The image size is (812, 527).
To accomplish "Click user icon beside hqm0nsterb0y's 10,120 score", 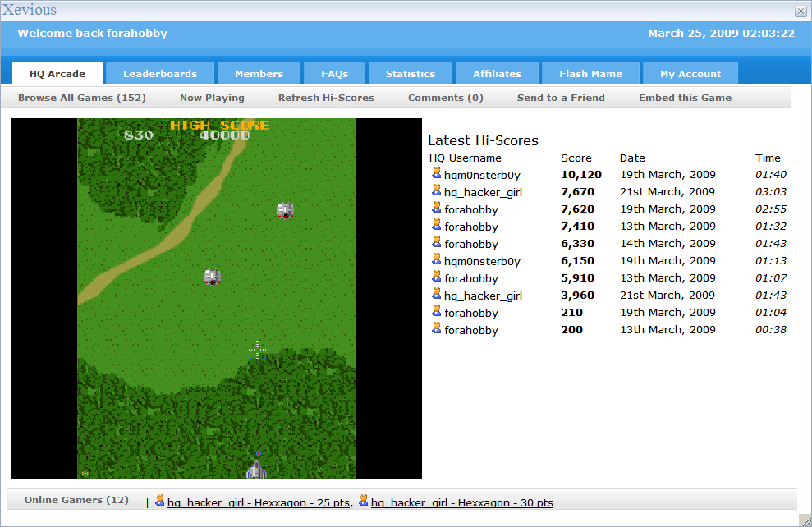I will tap(436, 173).
